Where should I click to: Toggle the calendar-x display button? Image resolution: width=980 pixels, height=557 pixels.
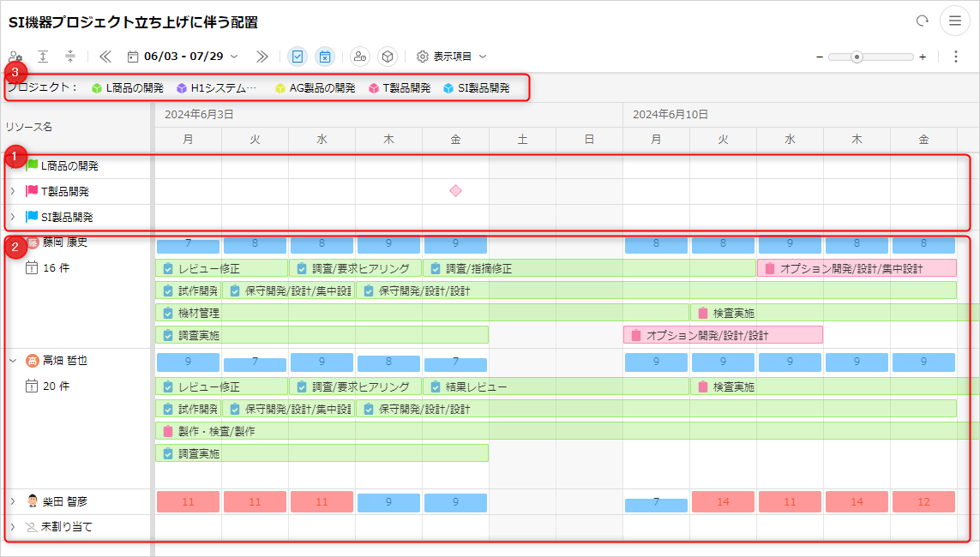[325, 57]
